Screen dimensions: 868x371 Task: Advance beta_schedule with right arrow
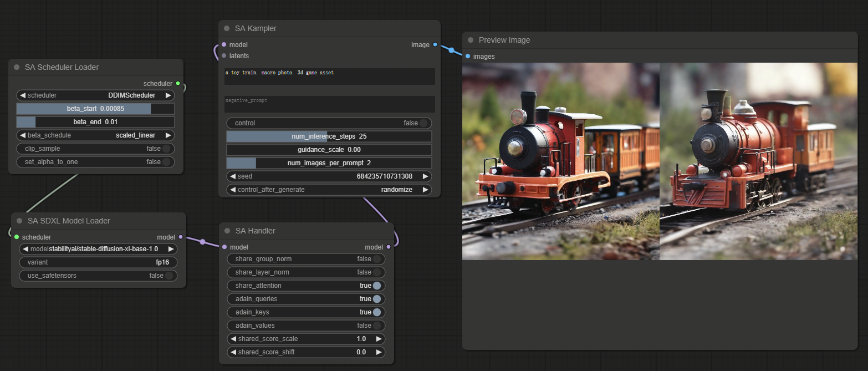pyautogui.click(x=168, y=135)
